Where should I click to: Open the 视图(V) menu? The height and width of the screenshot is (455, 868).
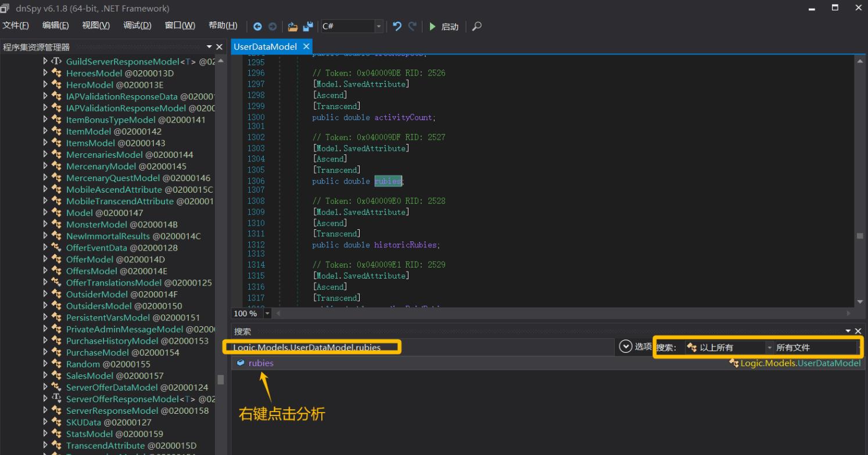pyautogui.click(x=96, y=26)
